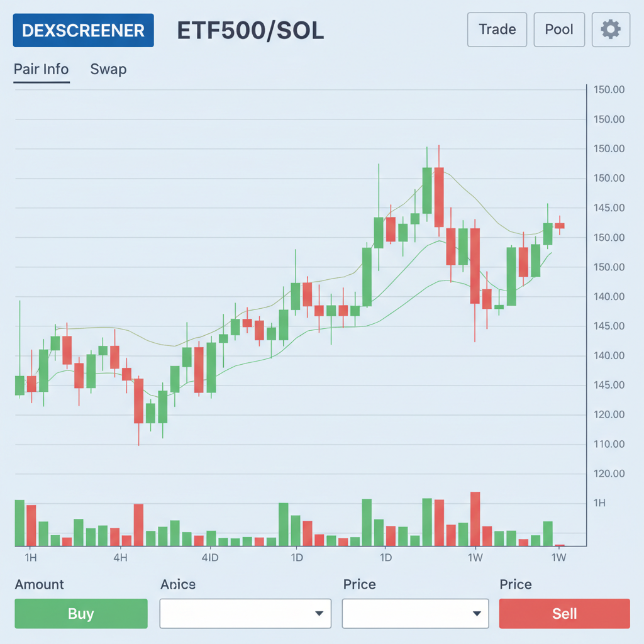This screenshot has width=644, height=644.
Task: Click the DEXSCREENER logo
Action: coord(83,30)
